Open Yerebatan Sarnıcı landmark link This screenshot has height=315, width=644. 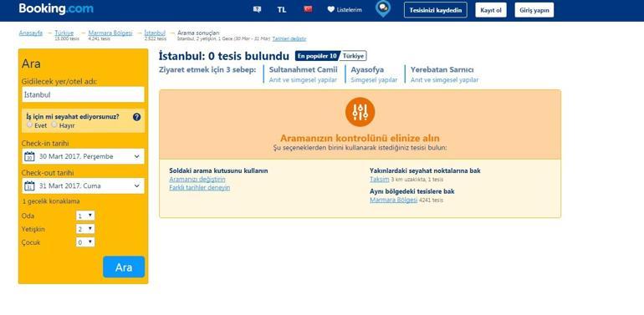pos(442,69)
